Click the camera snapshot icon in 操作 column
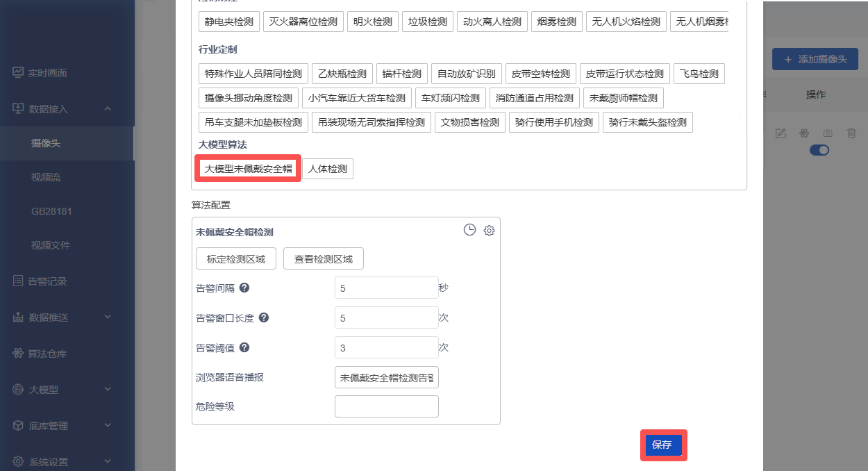The width and height of the screenshot is (868, 471). [x=828, y=133]
